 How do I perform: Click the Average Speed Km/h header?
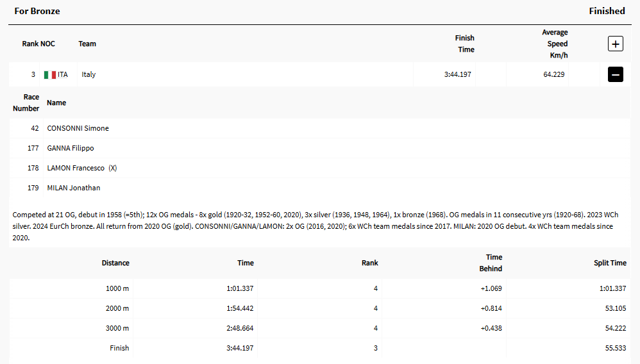pos(555,44)
